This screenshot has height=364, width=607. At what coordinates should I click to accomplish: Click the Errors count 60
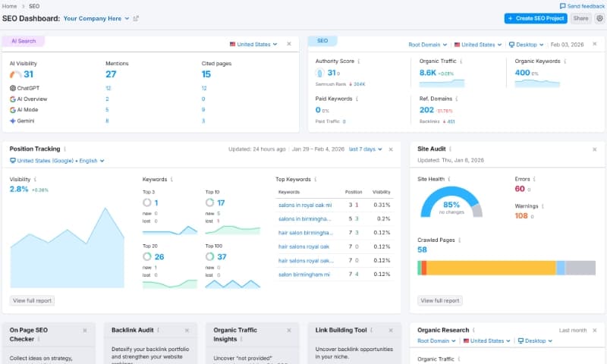[520, 189]
